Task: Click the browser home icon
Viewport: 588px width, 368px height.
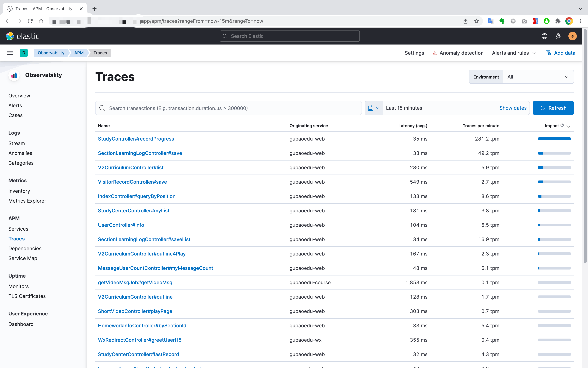Action: [x=41, y=21]
